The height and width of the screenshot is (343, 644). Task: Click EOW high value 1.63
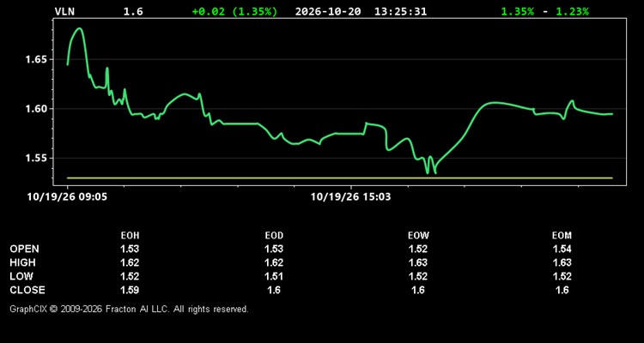pos(418,262)
